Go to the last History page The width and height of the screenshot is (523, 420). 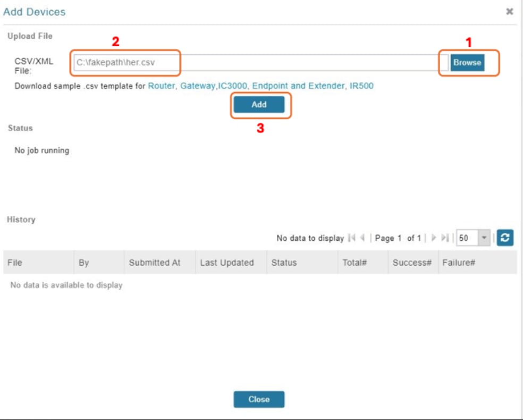[x=445, y=238]
